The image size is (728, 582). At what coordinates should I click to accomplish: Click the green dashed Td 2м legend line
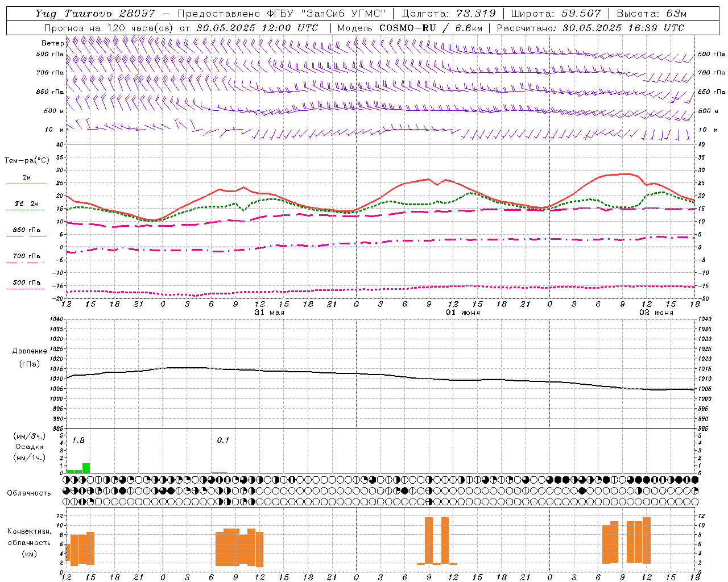click(x=26, y=210)
